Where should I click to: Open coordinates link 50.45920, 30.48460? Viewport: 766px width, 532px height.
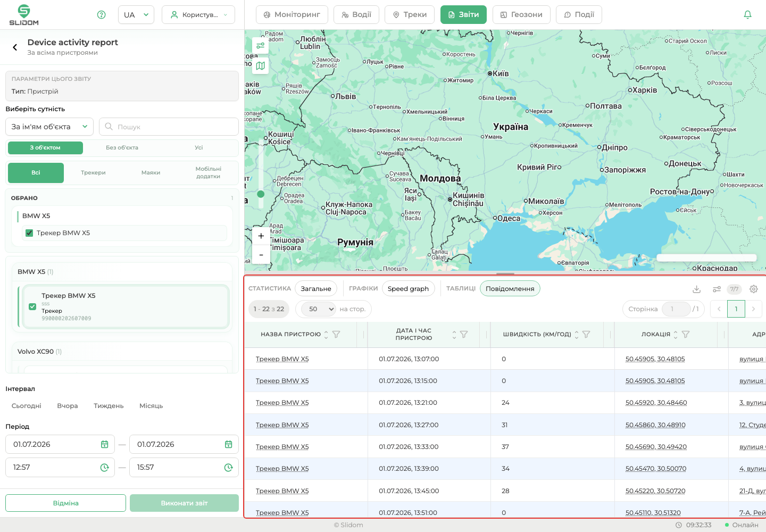[656, 403]
